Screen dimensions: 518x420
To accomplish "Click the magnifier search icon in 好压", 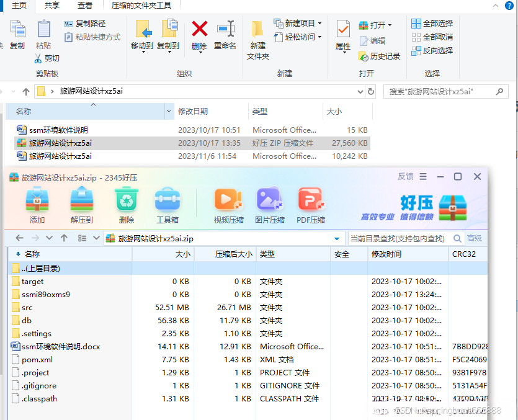I will click(457, 238).
